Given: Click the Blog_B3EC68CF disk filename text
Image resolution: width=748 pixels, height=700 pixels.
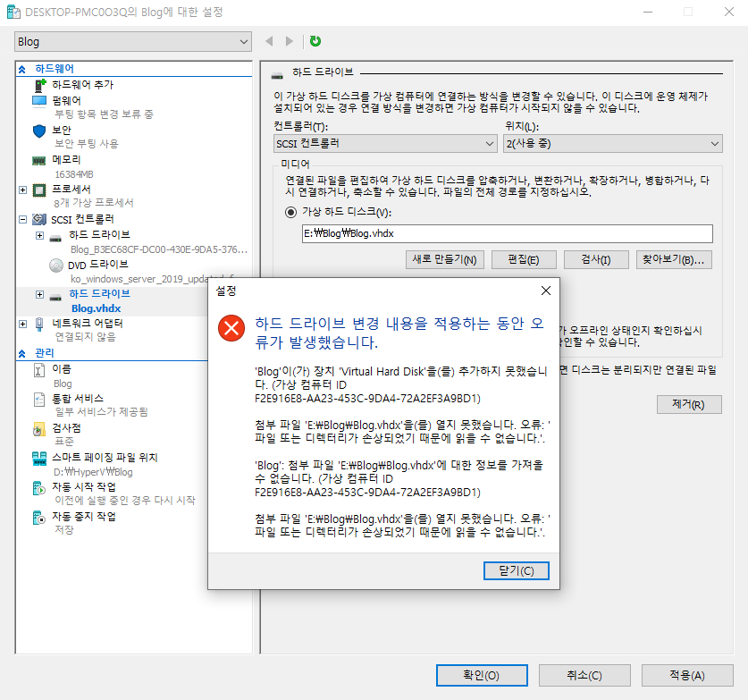Looking at the screenshot, I should pyautogui.click(x=159, y=249).
